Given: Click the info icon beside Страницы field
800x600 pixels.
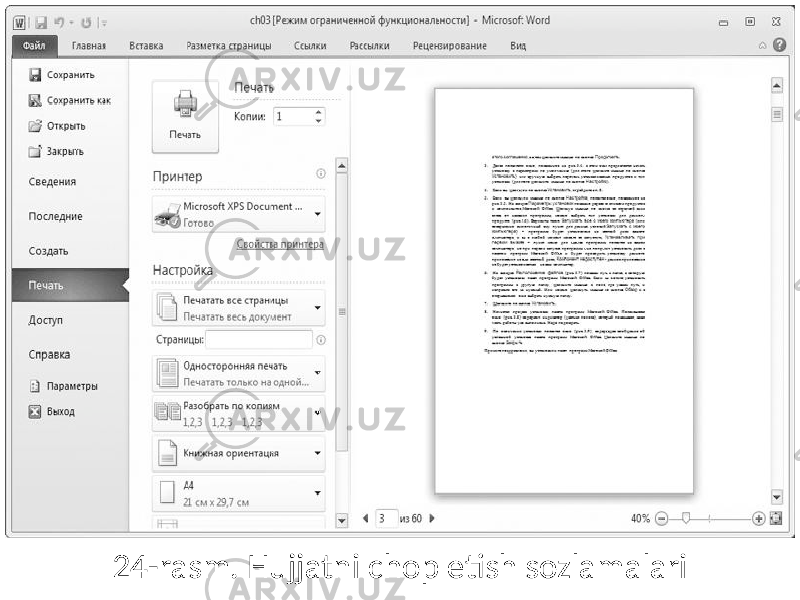Looking at the screenshot, I should (320, 340).
